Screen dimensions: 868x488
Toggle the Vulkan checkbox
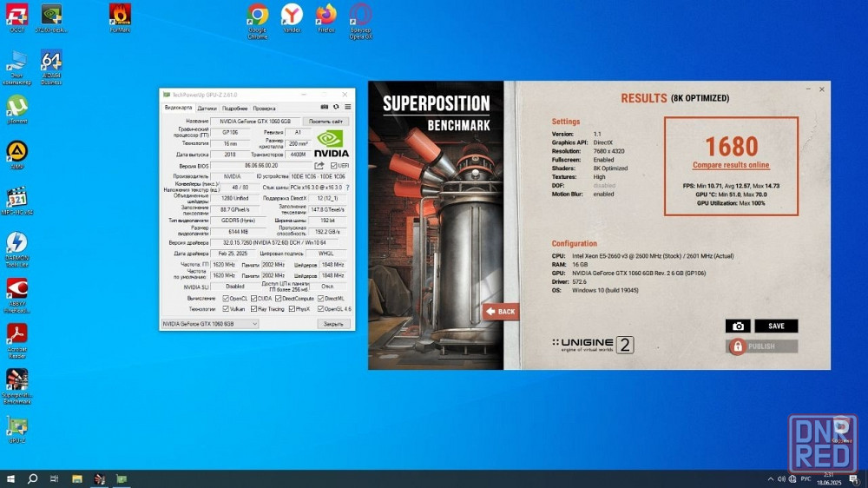[x=226, y=309]
